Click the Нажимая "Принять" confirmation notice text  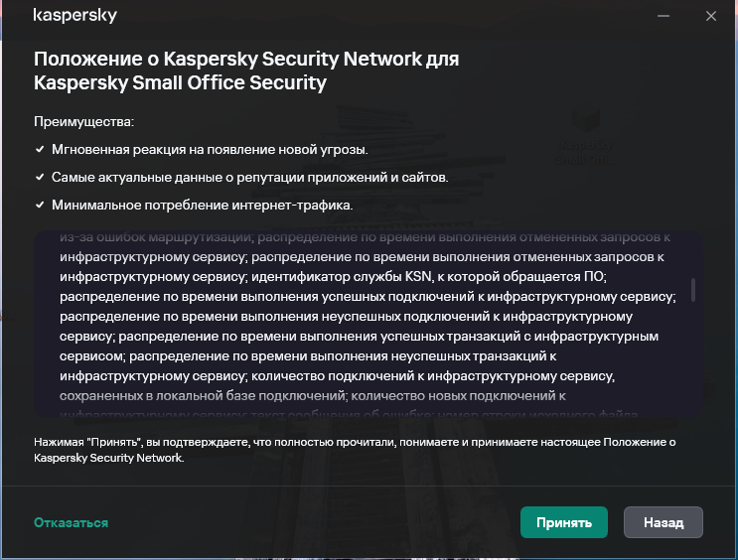355,450
